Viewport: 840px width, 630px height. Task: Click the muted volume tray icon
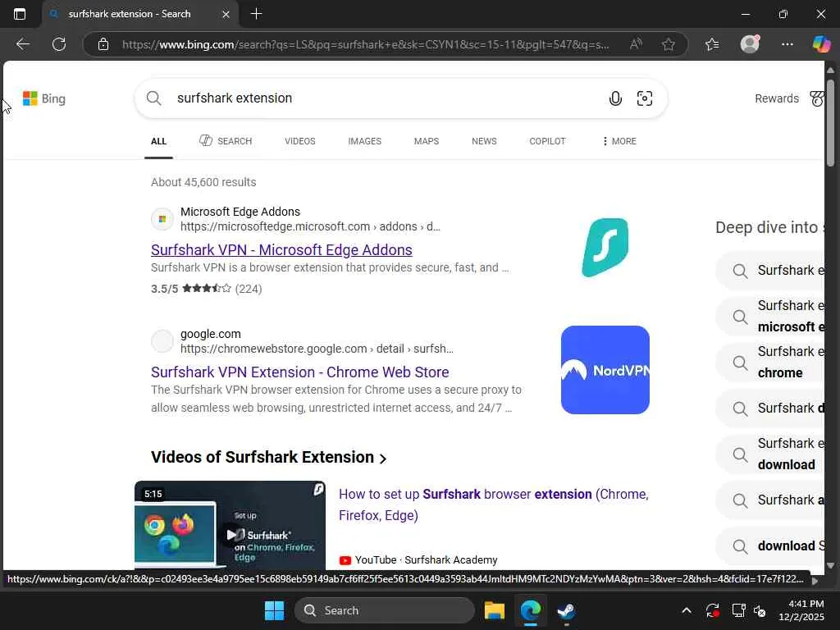tap(760, 610)
